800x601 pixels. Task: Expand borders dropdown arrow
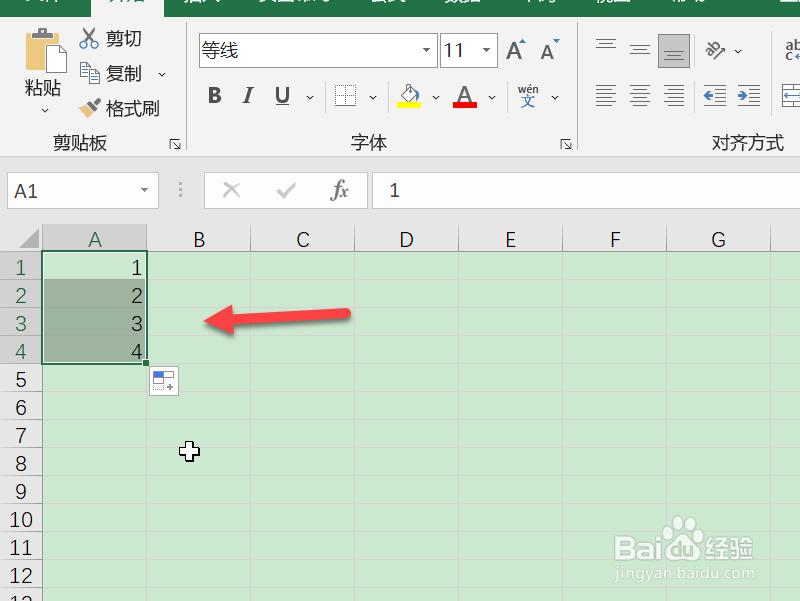click(x=373, y=97)
